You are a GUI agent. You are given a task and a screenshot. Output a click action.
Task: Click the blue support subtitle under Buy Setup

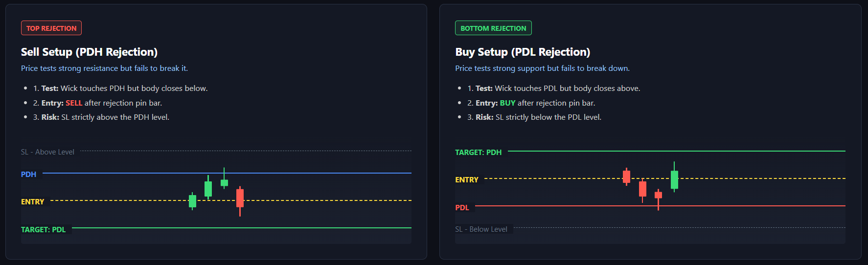542,68
